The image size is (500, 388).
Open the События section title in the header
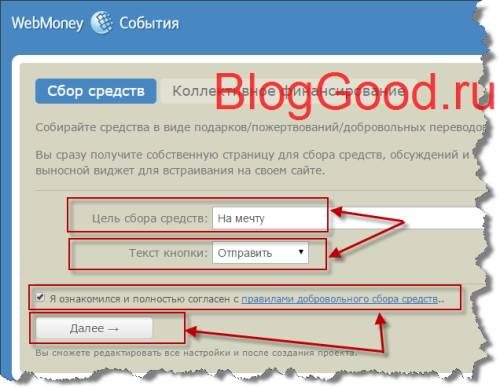pos(149,23)
